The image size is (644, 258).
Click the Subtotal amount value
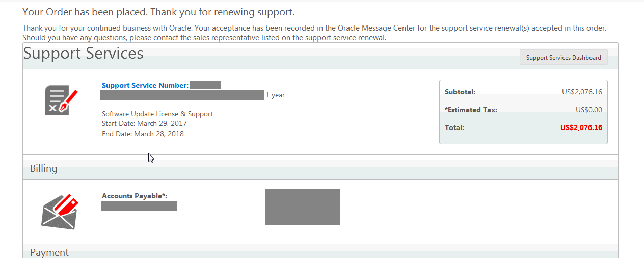tap(582, 92)
